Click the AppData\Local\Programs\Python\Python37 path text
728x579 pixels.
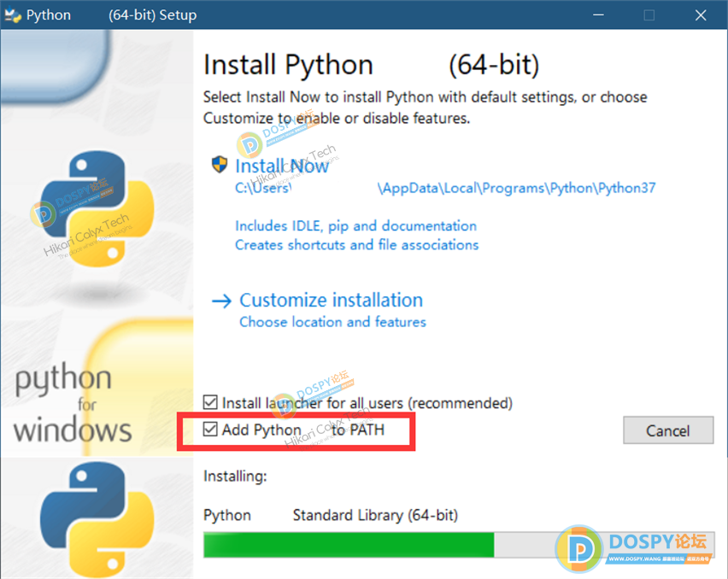point(516,188)
